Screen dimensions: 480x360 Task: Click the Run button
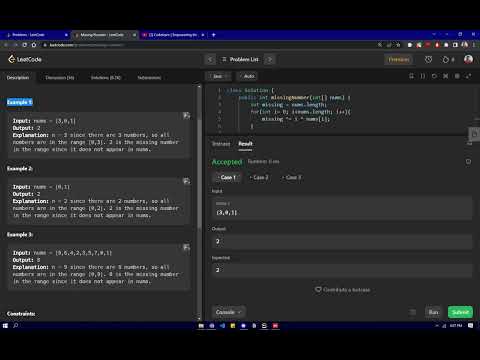[433, 312]
